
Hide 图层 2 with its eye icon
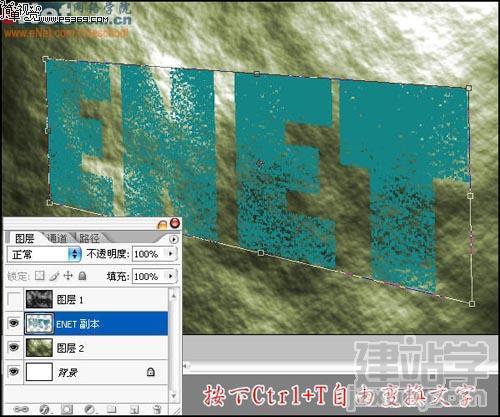14,347
